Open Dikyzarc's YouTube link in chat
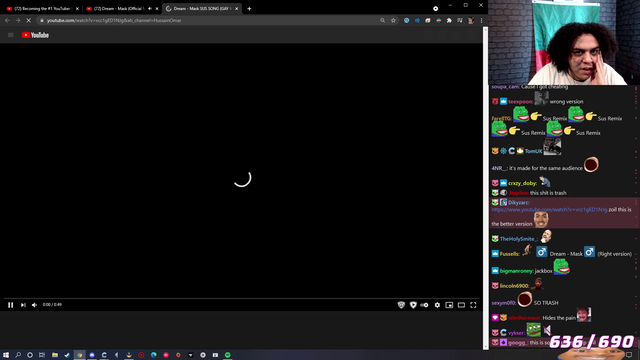Screen dimensions: 640x360 549,210
